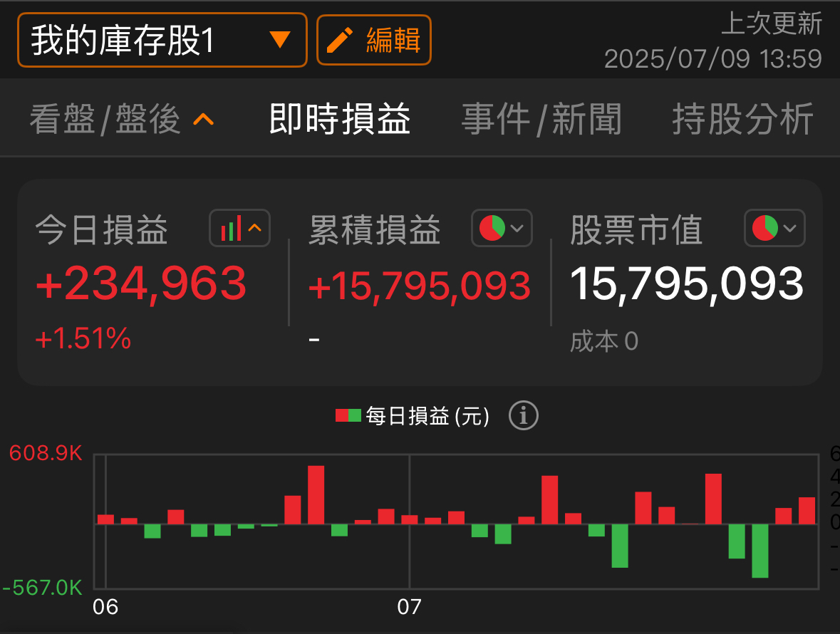The height and width of the screenshot is (634, 840).
Task: Click the 今日損益 heading
Action: tap(102, 229)
